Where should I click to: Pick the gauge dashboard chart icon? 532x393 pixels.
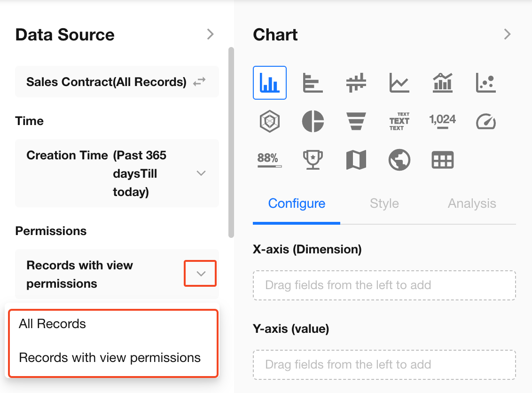[485, 122]
